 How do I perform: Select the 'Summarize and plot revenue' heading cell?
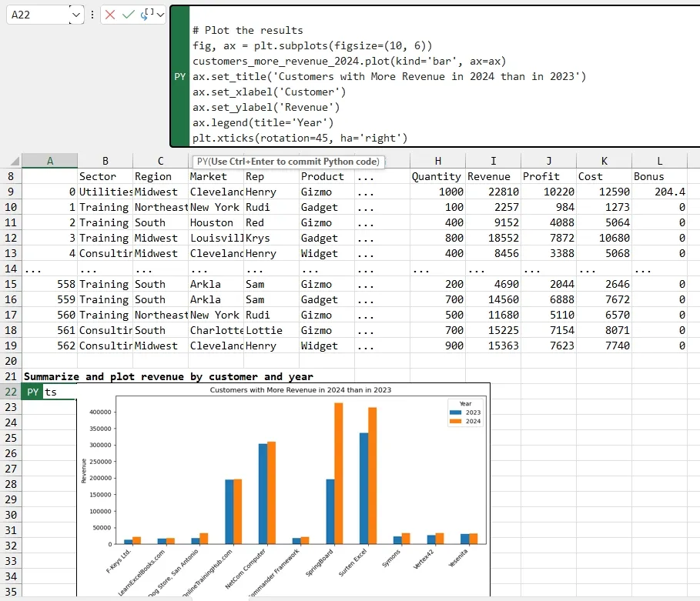click(169, 376)
